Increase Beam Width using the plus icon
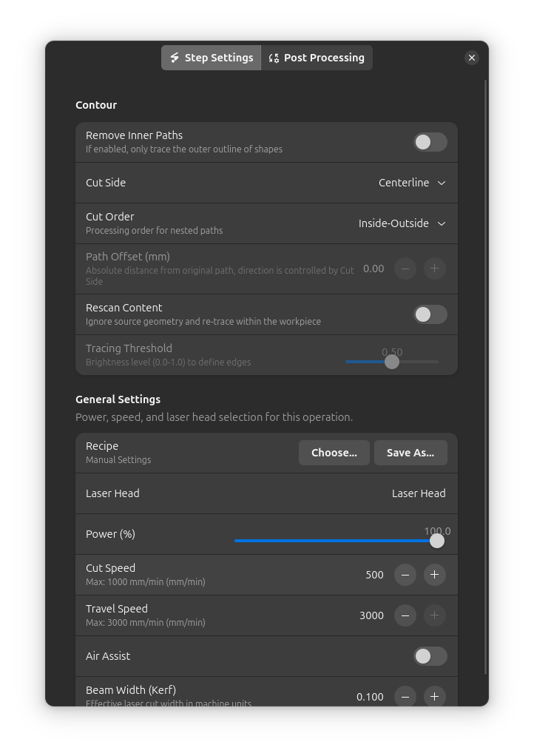The height and width of the screenshot is (756, 534). click(434, 696)
